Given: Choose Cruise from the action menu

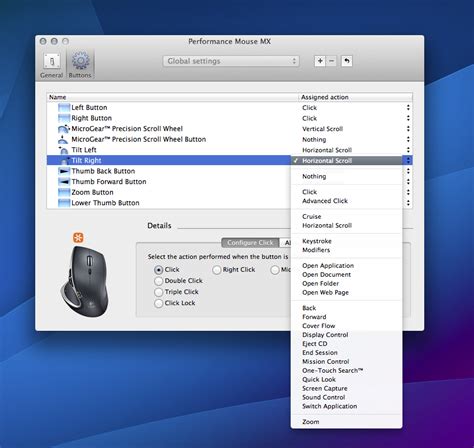Looking at the screenshot, I should [x=347, y=217].
